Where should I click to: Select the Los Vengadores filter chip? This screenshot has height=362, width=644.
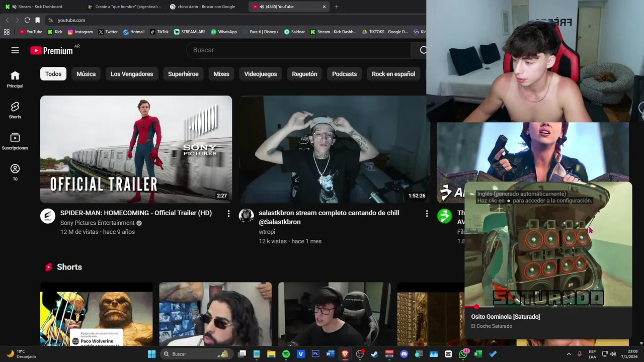[x=132, y=74]
